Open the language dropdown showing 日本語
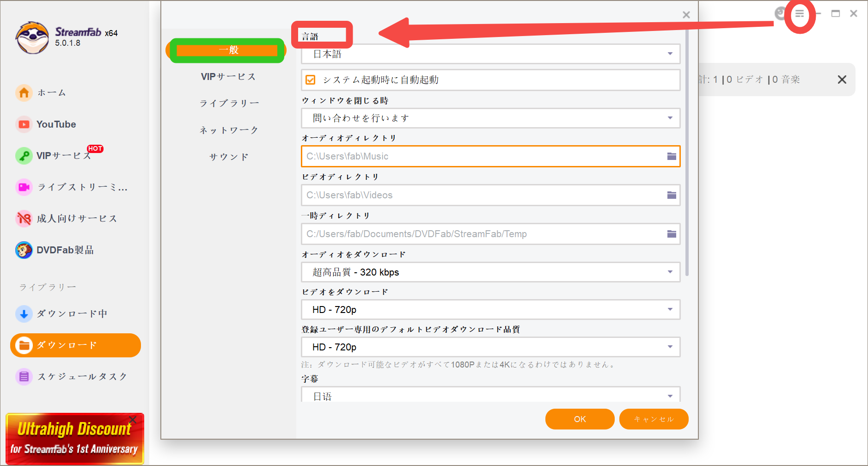868x466 pixels. 491,54
